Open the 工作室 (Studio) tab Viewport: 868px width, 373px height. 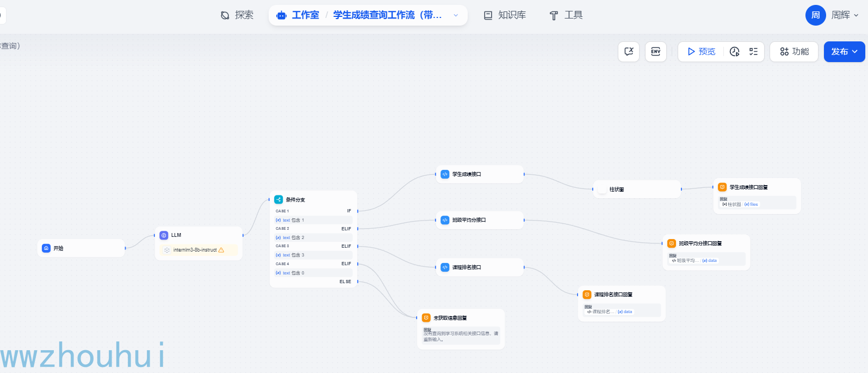(x=297, y=15)
